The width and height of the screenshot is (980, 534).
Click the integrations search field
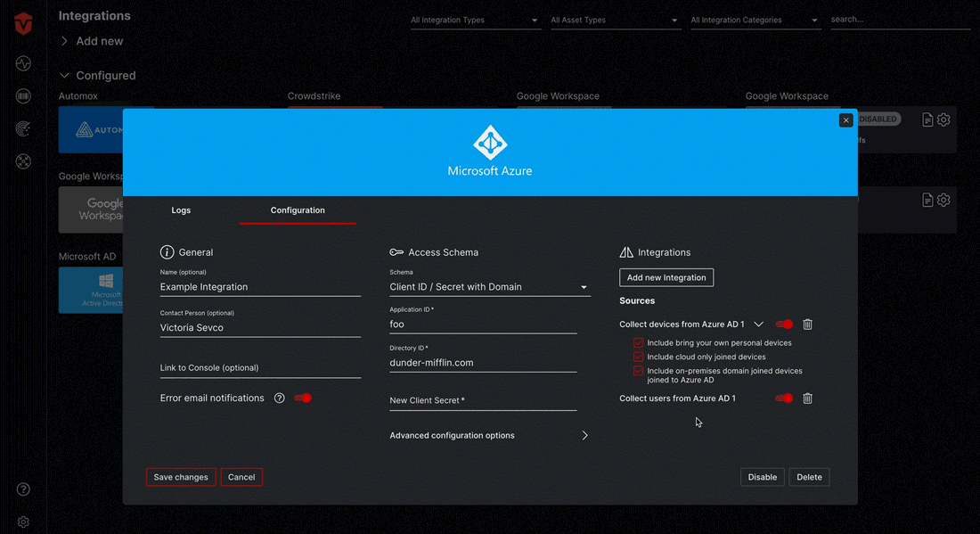(x=900, y=20)
